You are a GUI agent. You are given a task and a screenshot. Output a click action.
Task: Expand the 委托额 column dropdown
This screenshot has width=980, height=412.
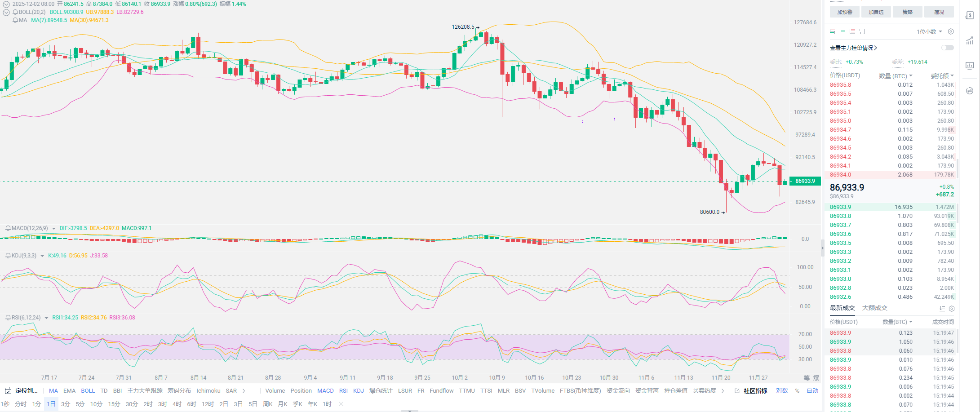pyautogui.click(x=942, y=76)
